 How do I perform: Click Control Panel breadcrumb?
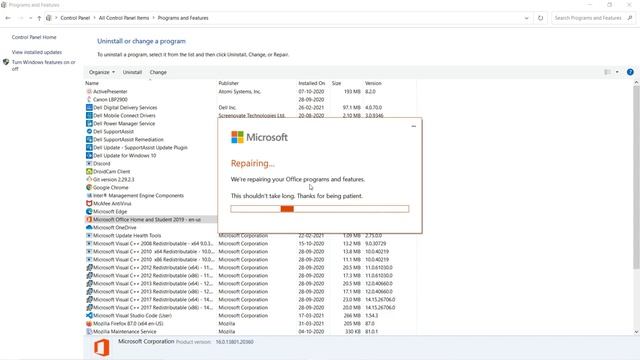point(75,18)
